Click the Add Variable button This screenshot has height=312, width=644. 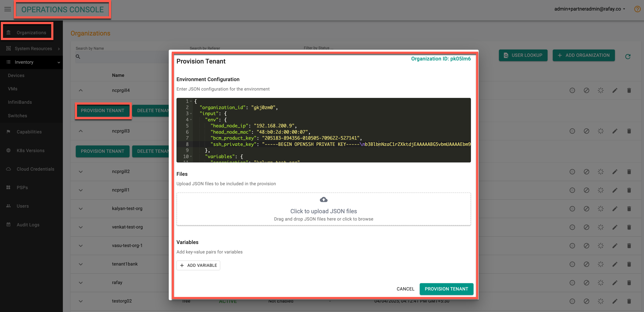198,265
